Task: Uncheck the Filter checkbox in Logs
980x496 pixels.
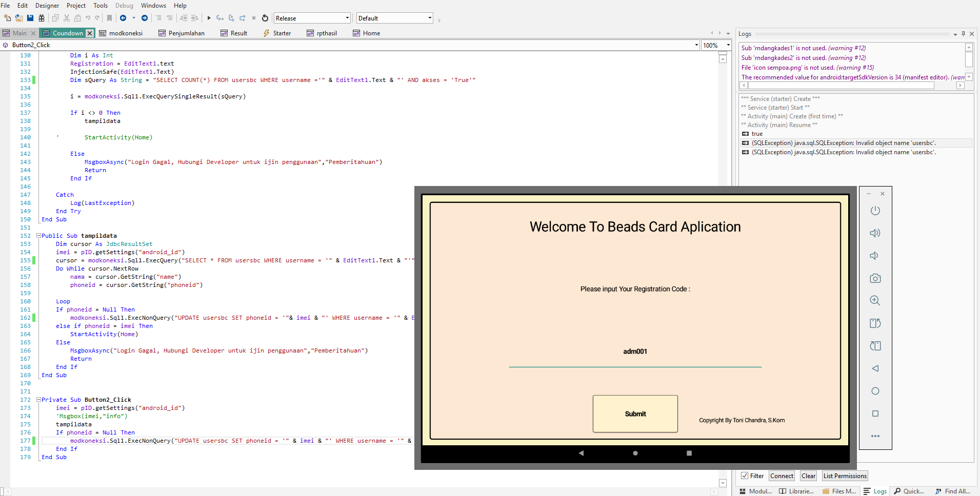Action: tap(745, 476)
